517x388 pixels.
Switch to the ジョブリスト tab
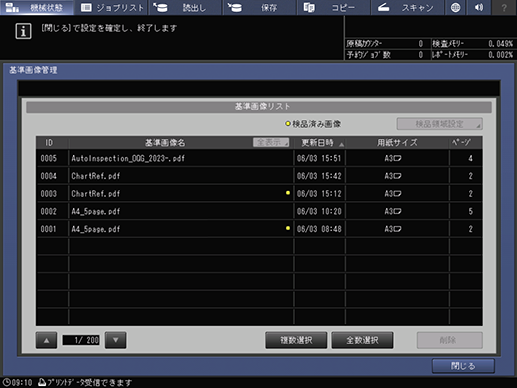pyautogui.click(x=111, y=7)
